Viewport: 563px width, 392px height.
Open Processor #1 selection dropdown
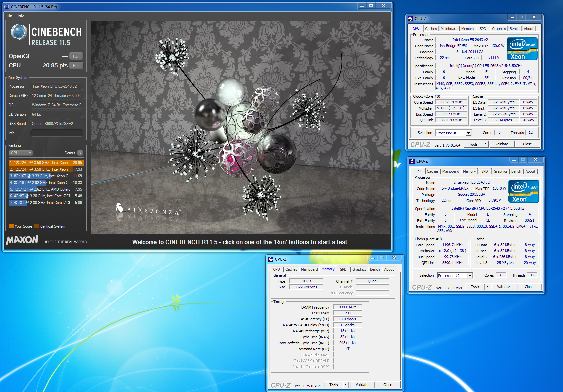[x=468, y=133]
